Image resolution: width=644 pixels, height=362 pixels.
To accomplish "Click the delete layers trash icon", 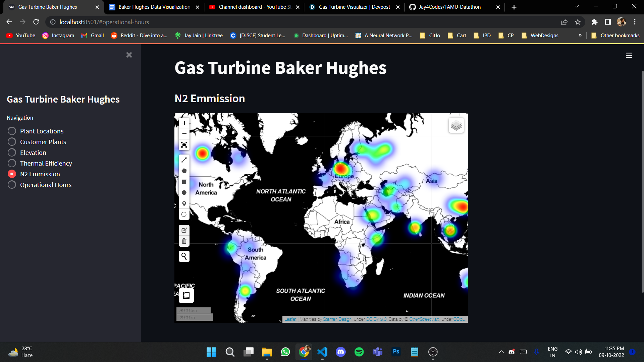I will (184, 241).
